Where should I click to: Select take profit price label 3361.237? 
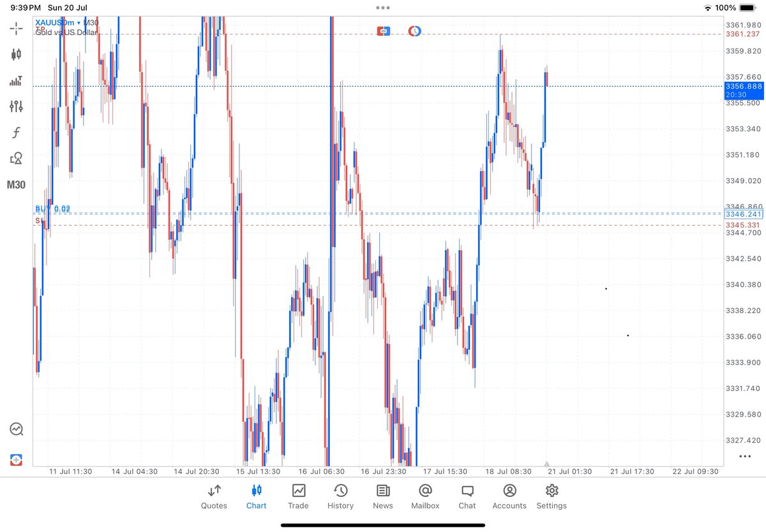(743, 34)
